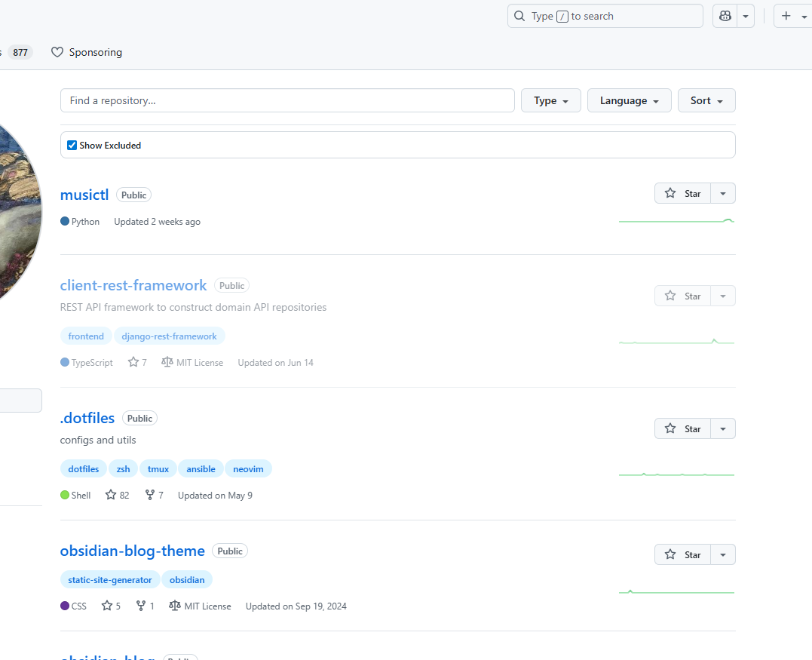Expand the Copilot dropdown arrow

pos(746,16)
